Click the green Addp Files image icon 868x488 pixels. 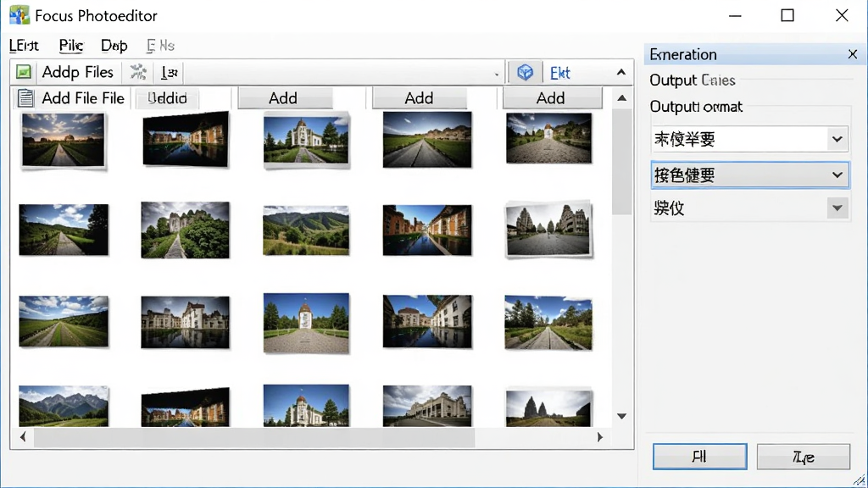(x=23, y=72)
